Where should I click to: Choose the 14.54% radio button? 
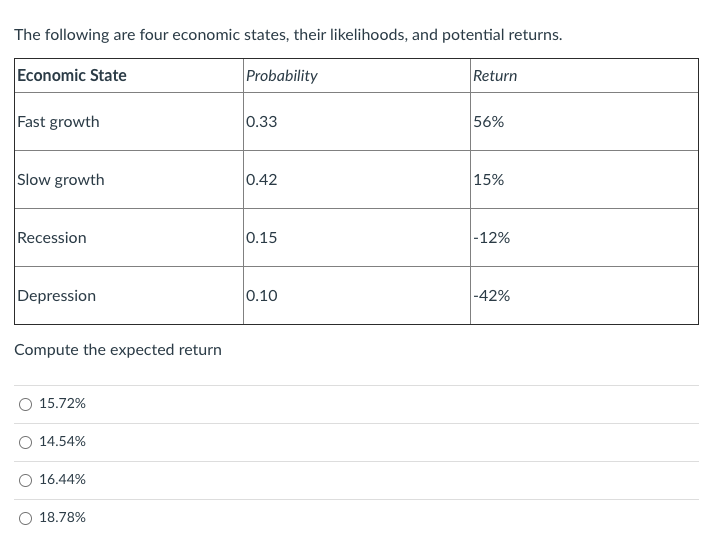click(25, 442)
